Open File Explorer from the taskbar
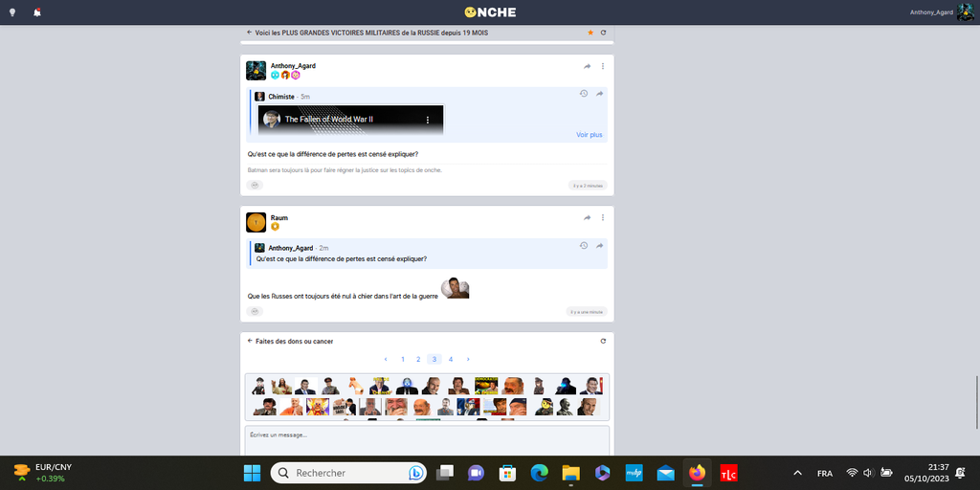 tap(571, 473)
